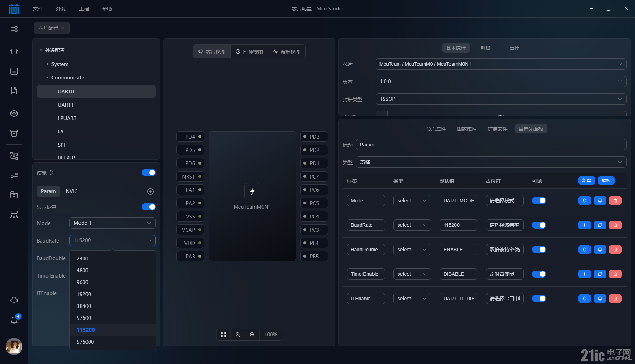This screenshot has height=364, width=635.
Task: Select LPUART in the peripheral tree
Action: [x=96, y=118]
